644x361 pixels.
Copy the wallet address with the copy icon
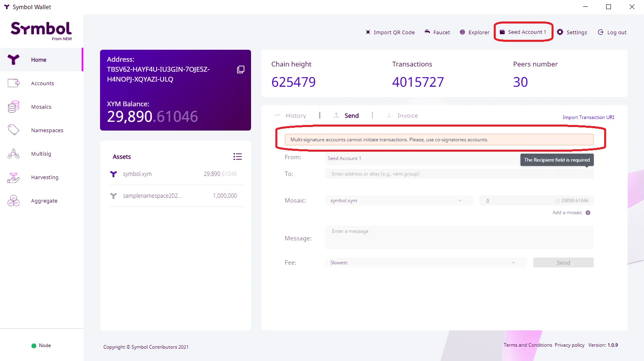(241, 69)
